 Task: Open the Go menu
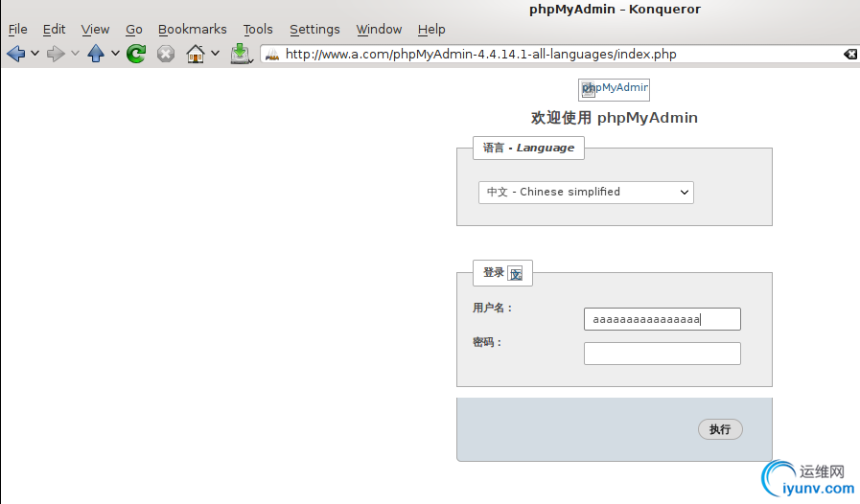coord(134,30)
